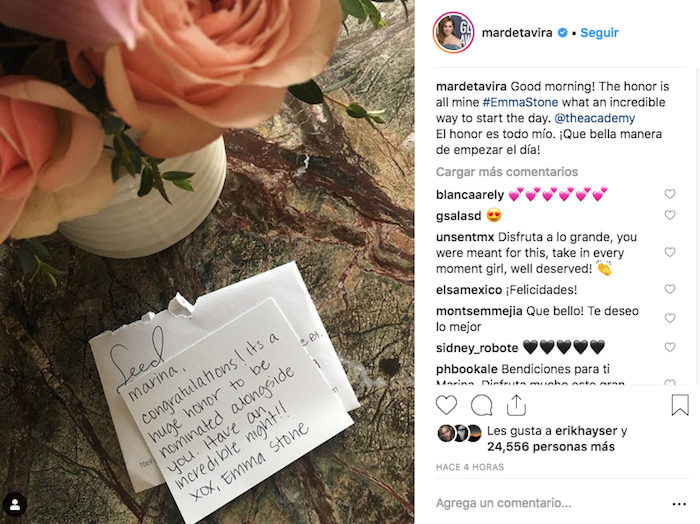700x524 pixels.
Task: Like elsamexico's Felicidades comment
Action: 670,289
